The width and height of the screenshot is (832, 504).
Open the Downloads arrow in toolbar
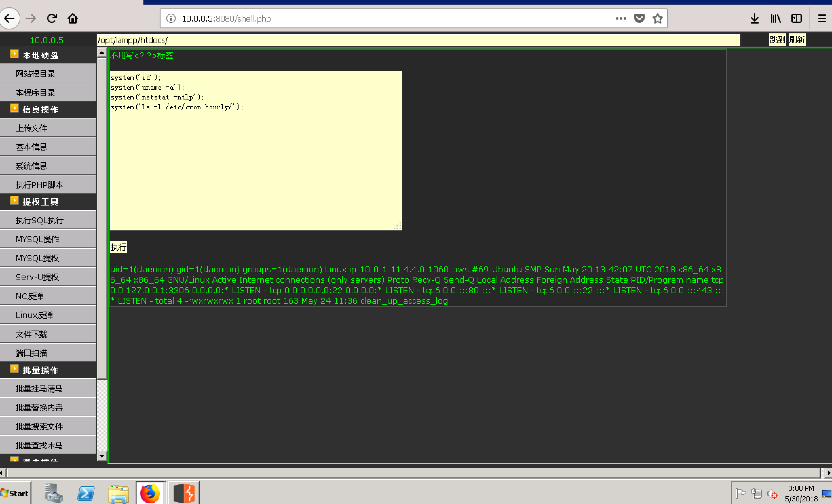click(x=754, y=18)
